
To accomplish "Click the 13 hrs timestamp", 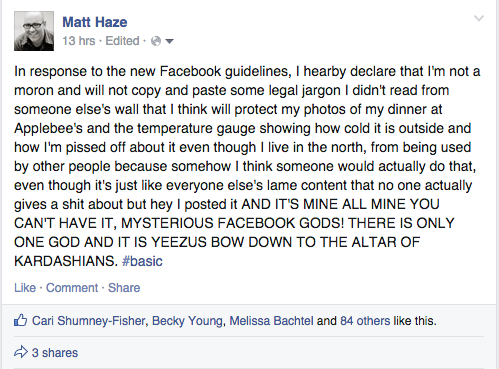I will coord(79,41).
